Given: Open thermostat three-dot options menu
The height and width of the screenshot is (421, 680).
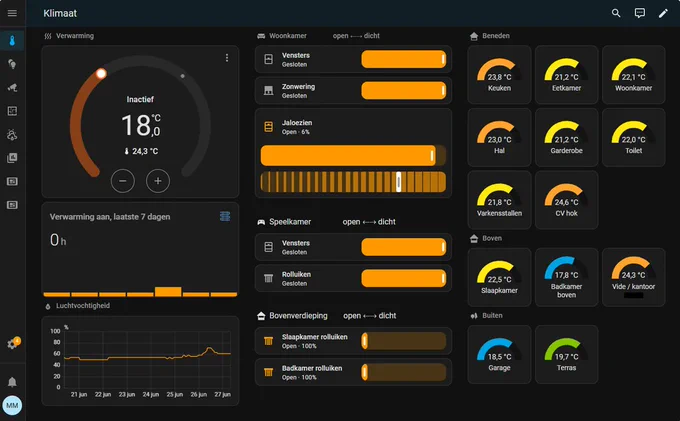Looking at the screenshot, I should pyautogui.click(x=227, y=58).
